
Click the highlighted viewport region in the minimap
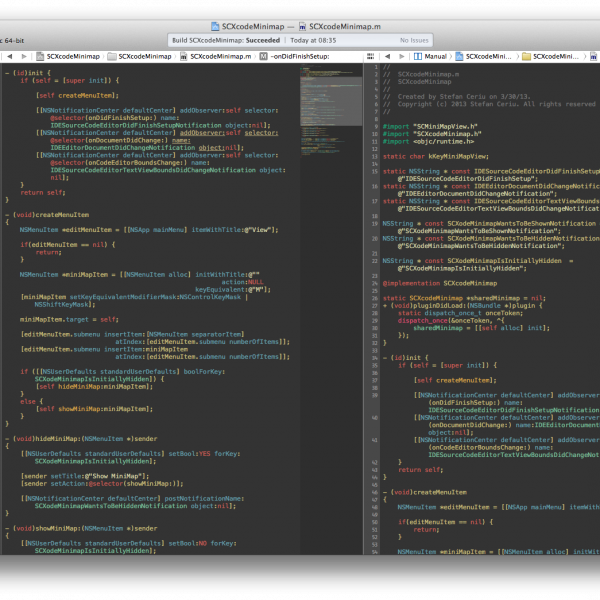click(331, 101)
